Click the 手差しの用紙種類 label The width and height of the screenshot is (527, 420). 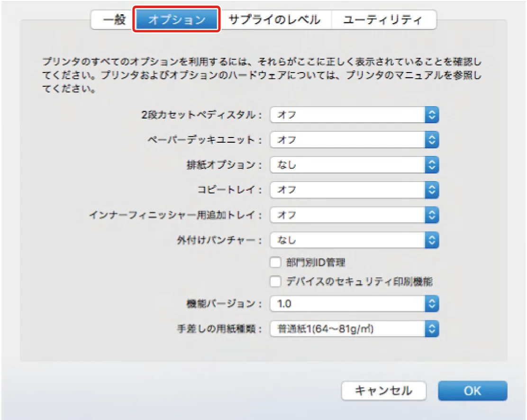(x=219, y=329)
